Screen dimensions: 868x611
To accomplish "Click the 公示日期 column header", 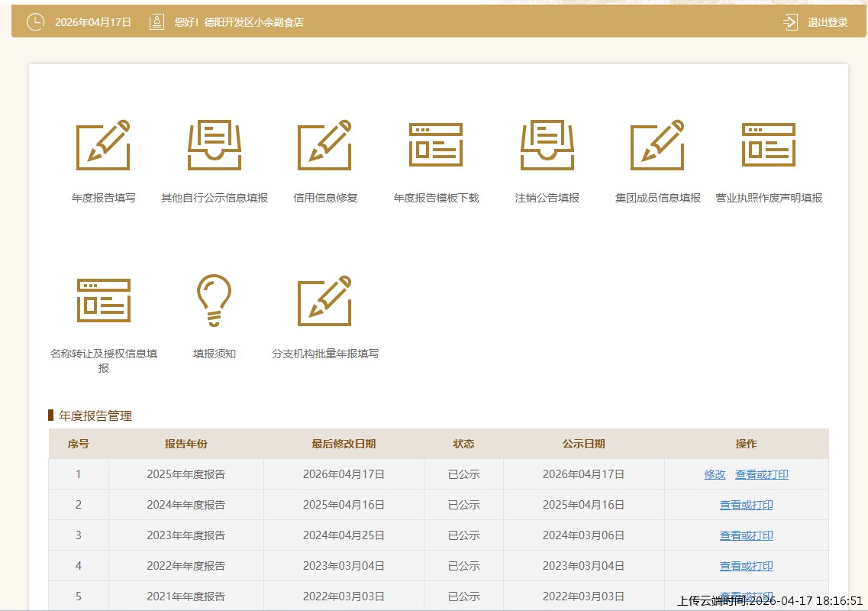I will coord(583,444).
